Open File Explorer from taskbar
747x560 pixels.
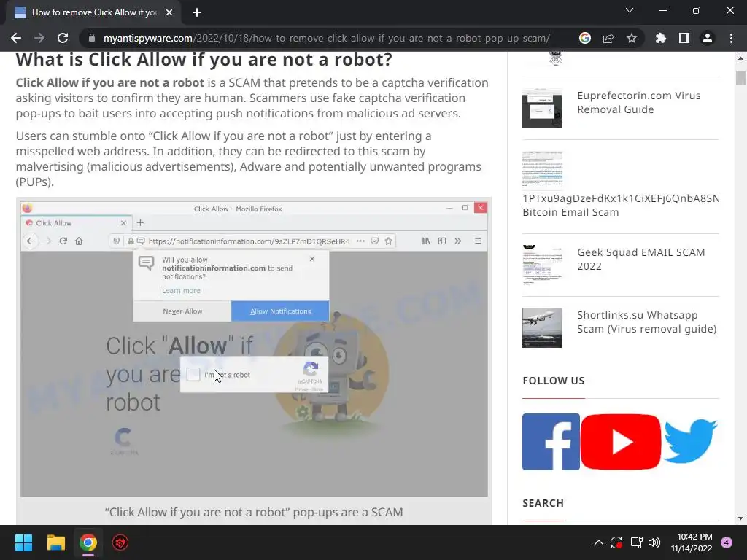[55, 542]
